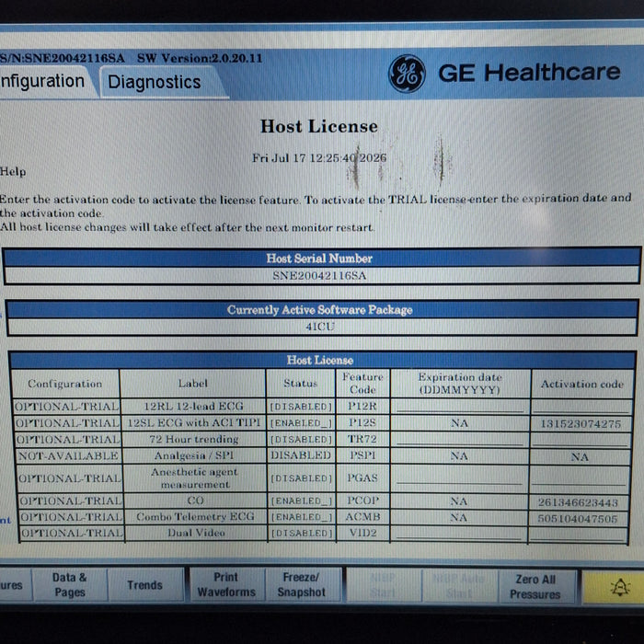Screen dimensions: 644x644
Task: Click the Analgesia / SPI label cell
Action: 194,455
